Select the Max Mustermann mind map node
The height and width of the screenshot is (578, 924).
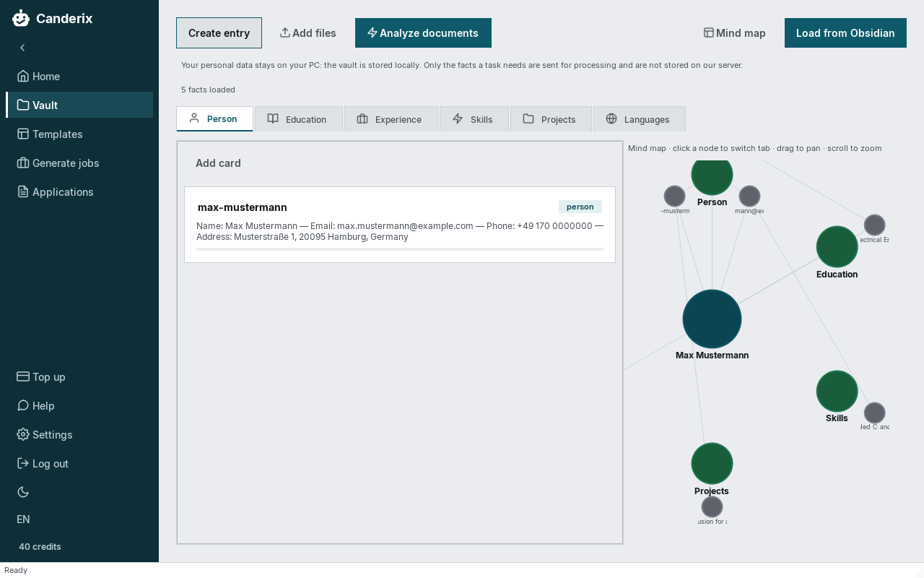(712, 319)
